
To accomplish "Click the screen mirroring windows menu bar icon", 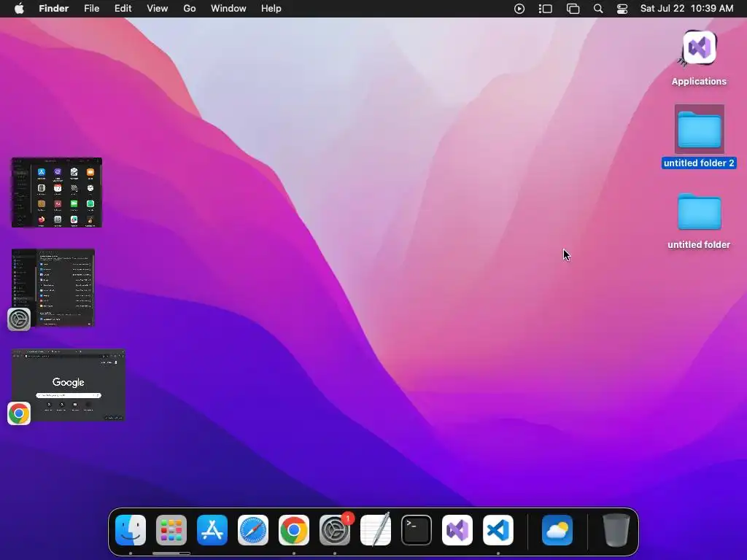I will (573, 9).
